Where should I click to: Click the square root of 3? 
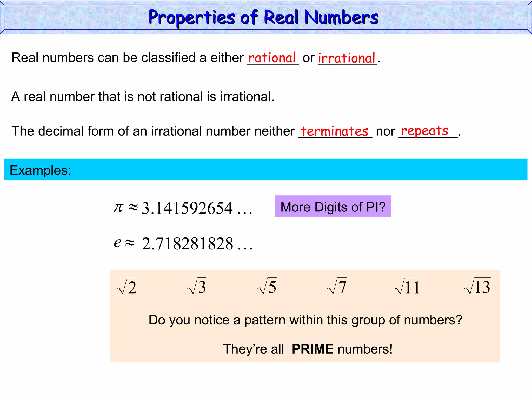197,286
